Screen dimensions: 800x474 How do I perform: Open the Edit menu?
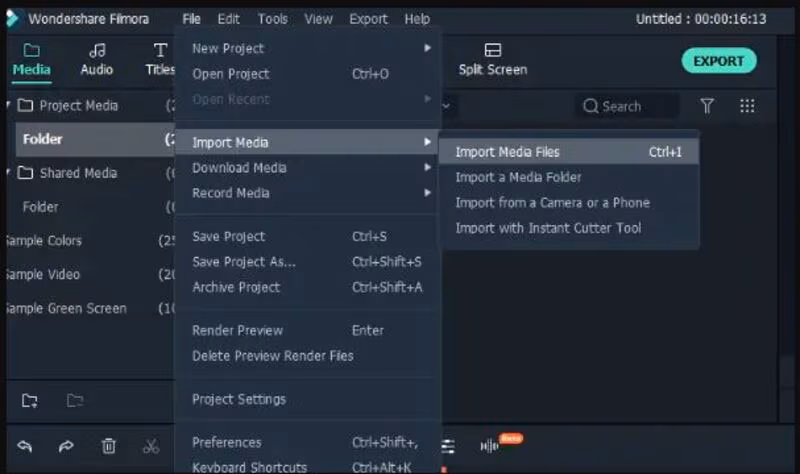228,19
